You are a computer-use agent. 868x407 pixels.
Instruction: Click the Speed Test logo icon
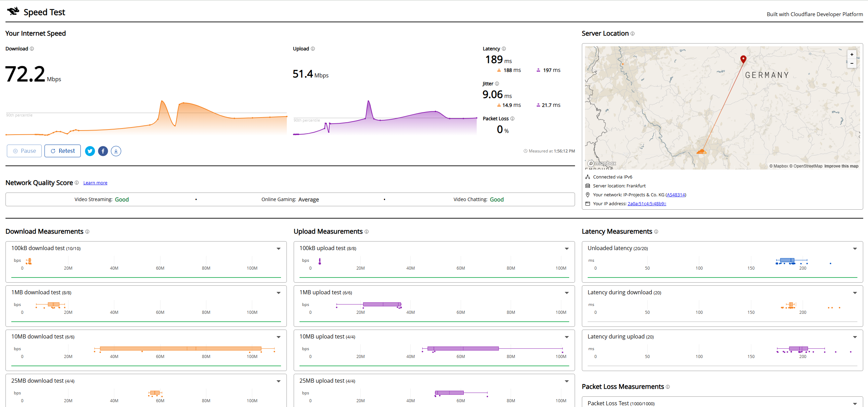click(x=13, y=11)
